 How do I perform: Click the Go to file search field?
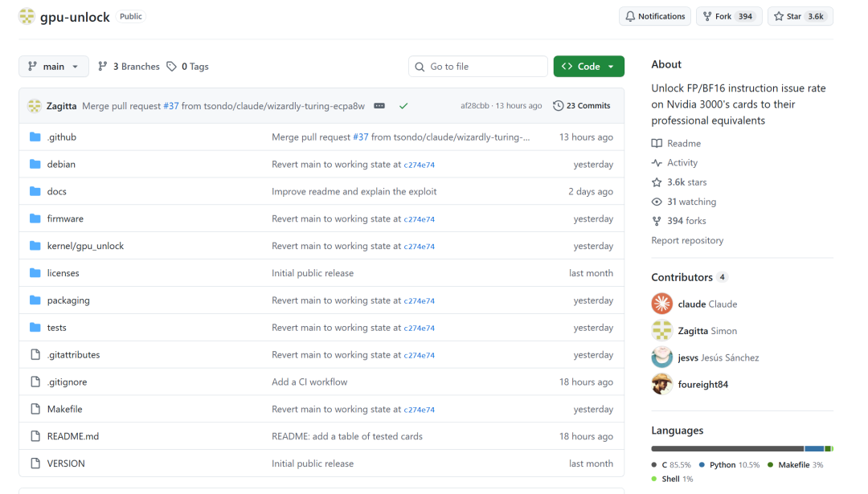click(x=477, y=67)
